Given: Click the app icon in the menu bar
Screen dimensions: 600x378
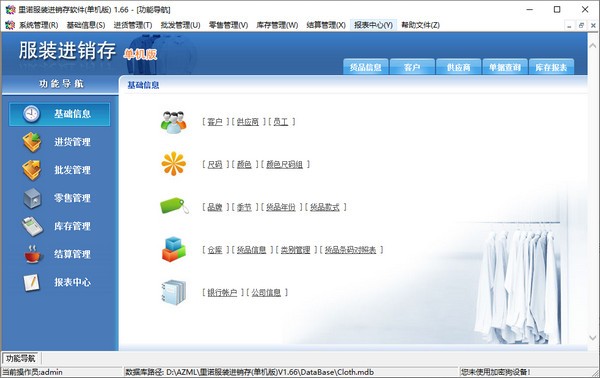Looking at the screenshot, I should coord(10,25).
